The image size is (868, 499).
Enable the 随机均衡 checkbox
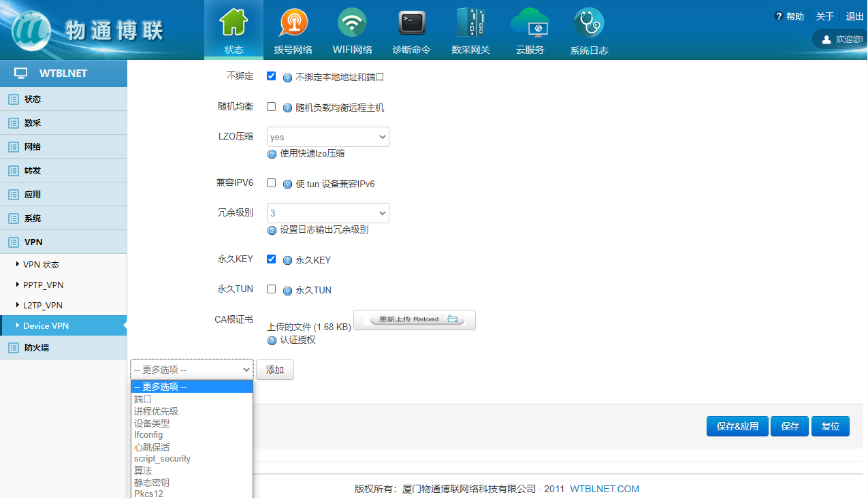272,107
